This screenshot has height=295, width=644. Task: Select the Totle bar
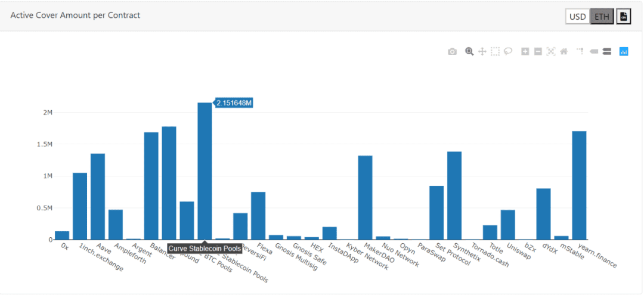[x=490, y=232]
